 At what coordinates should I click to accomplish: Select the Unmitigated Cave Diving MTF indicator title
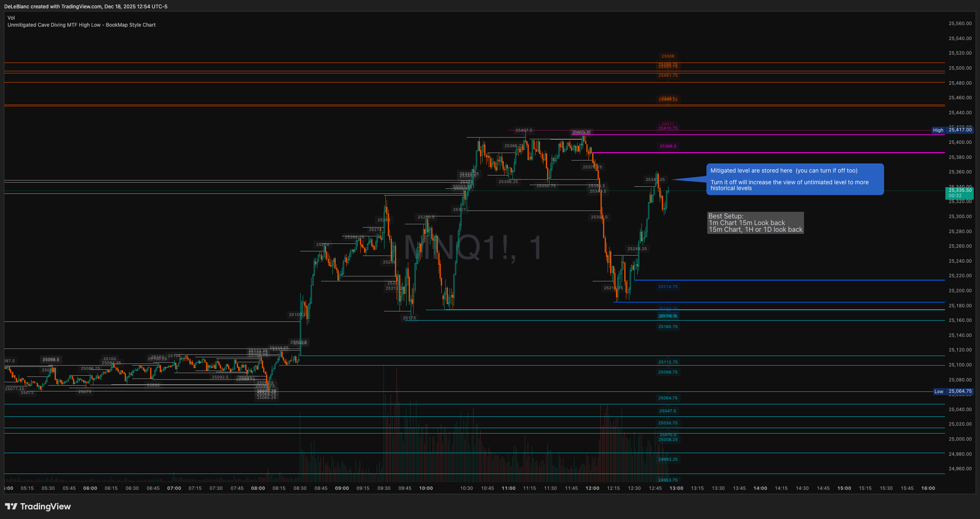tap(81, 25)
